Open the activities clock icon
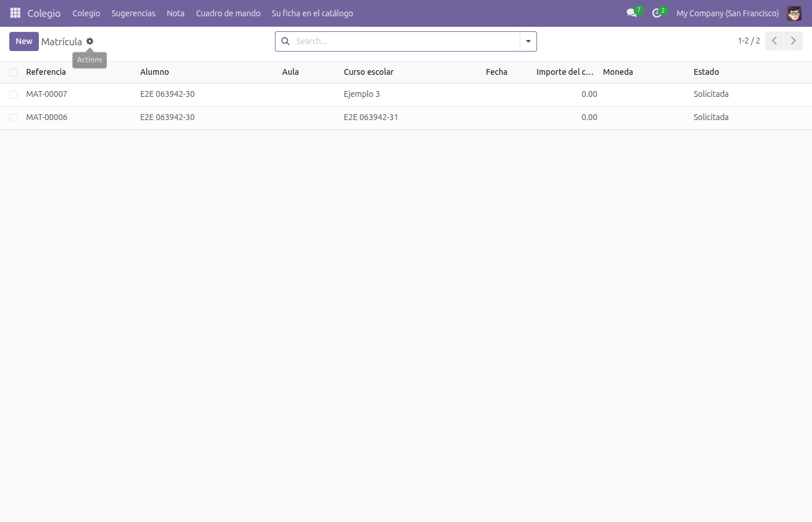 [657, 13]
